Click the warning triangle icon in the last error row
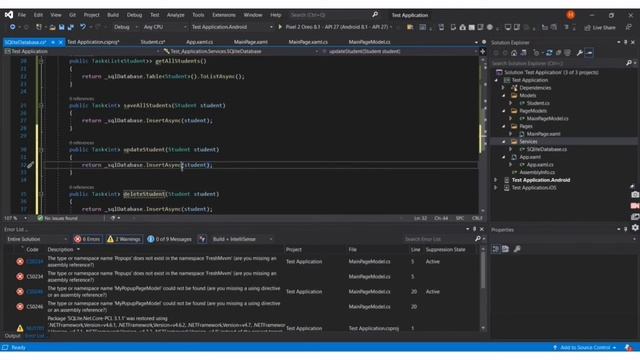640x360 pixels. click(x=20, y=328)
